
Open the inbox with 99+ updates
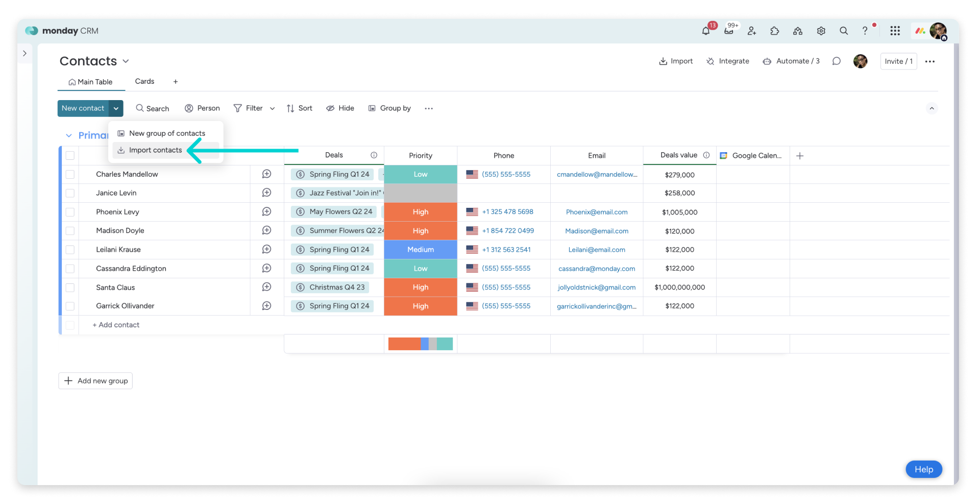coord(729,31)
